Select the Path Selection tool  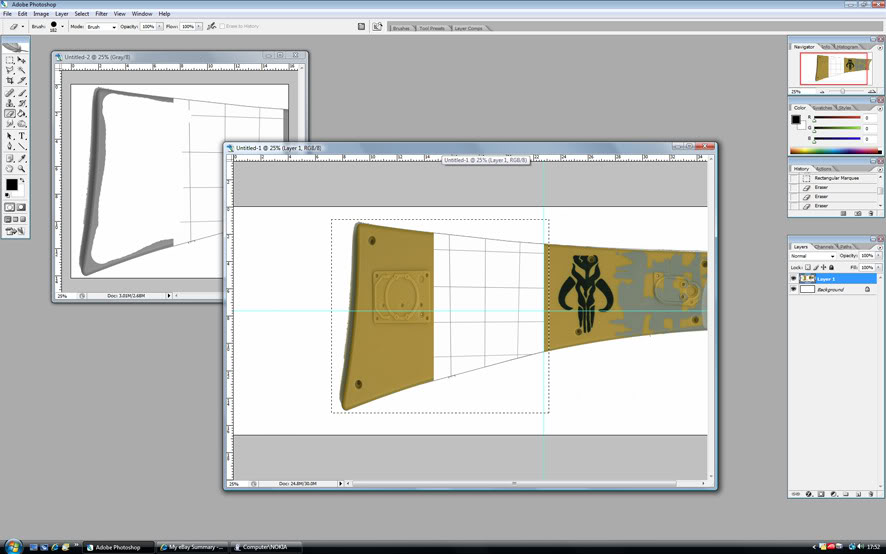(x=10, y=136)
